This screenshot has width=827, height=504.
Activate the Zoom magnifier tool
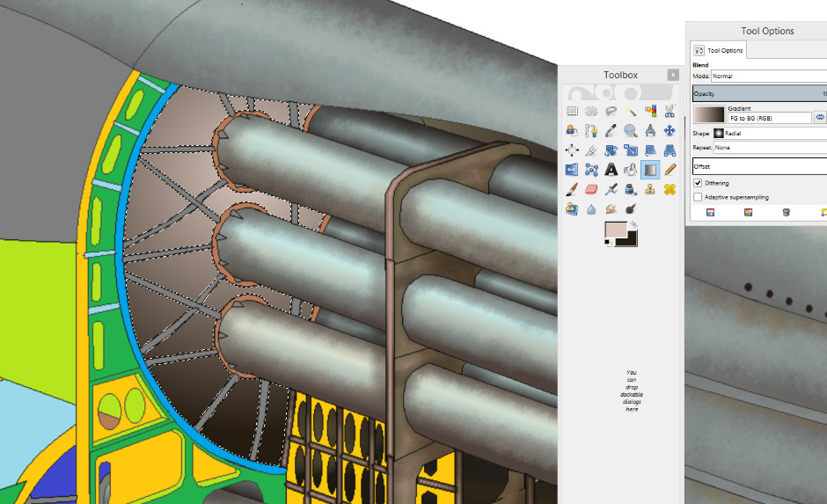pyautogui.click(x=631, y=130)
